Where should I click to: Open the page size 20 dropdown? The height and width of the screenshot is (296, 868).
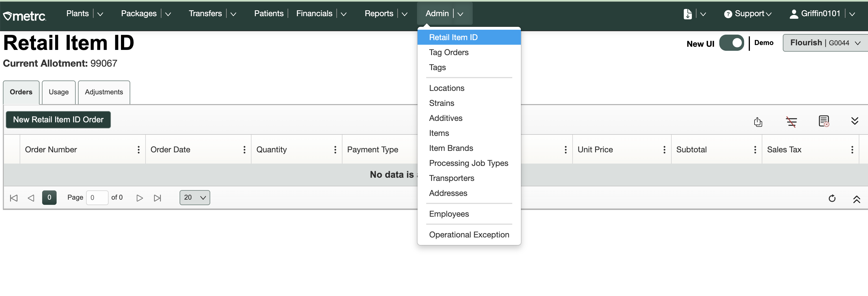tap(194, 198)
